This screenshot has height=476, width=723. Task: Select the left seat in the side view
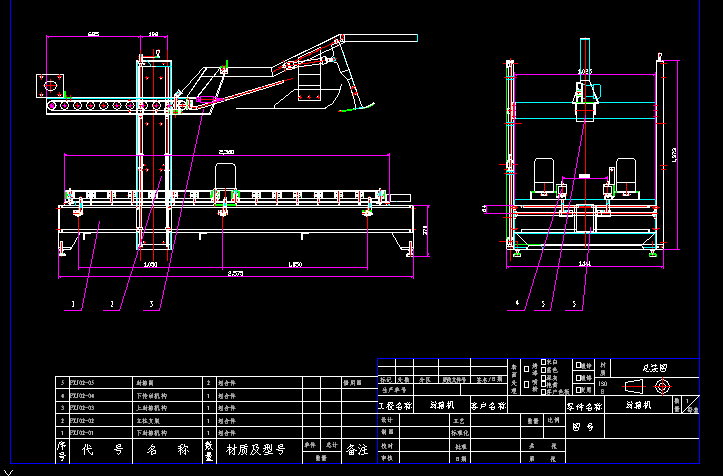pyautogui.click(x=545, y=175)
